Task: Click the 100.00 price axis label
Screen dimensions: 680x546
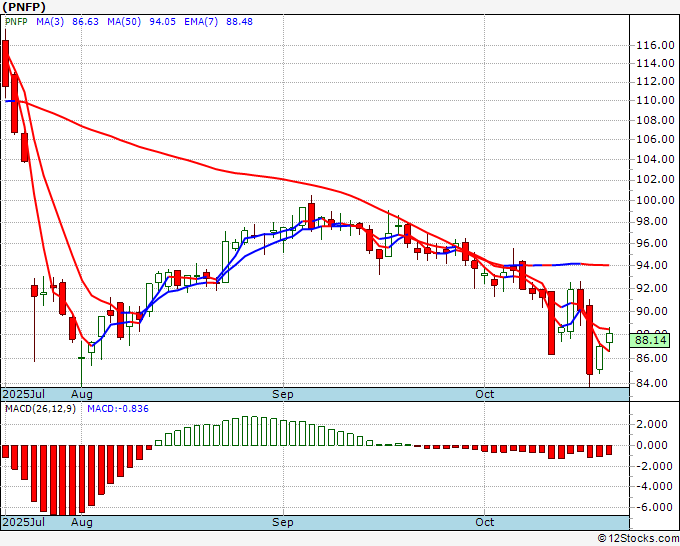Action: click(655, 200)
